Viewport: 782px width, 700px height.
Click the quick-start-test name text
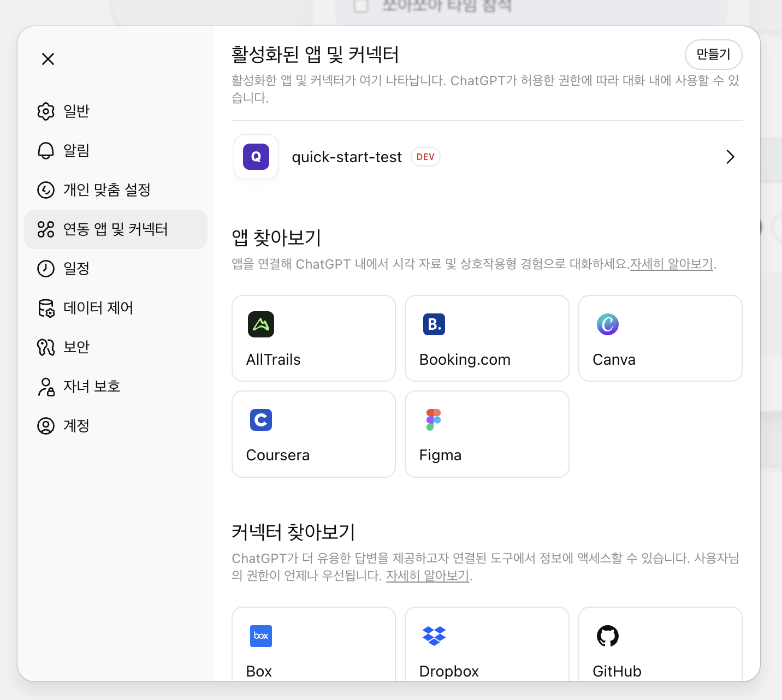pyautogui.click(x=347, y=157)
